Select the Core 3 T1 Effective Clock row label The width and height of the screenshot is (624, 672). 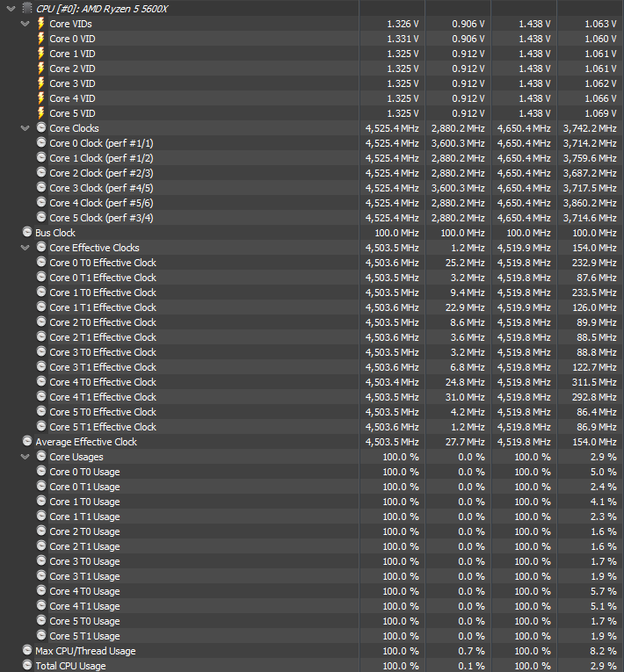(103, 367)
